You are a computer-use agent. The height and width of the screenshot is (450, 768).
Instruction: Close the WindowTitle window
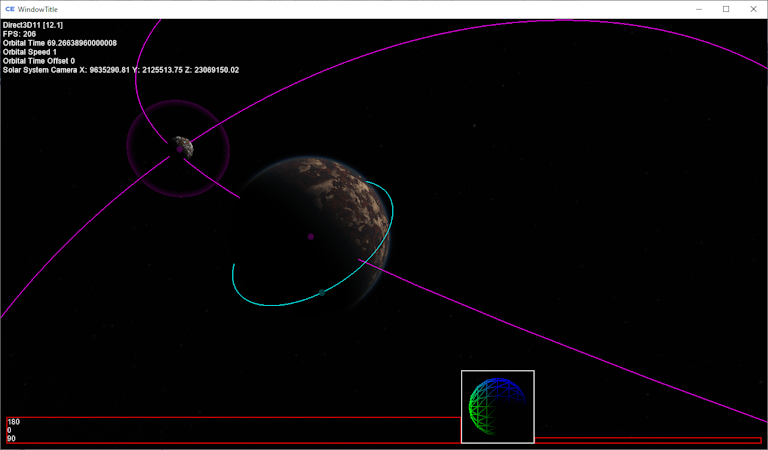coord(753,9)
